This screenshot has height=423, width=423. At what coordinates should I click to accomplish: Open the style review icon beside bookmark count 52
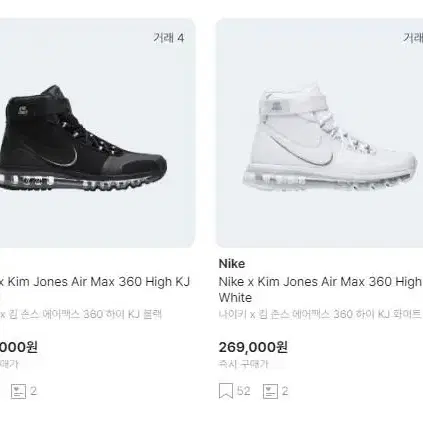click(270, 391)
